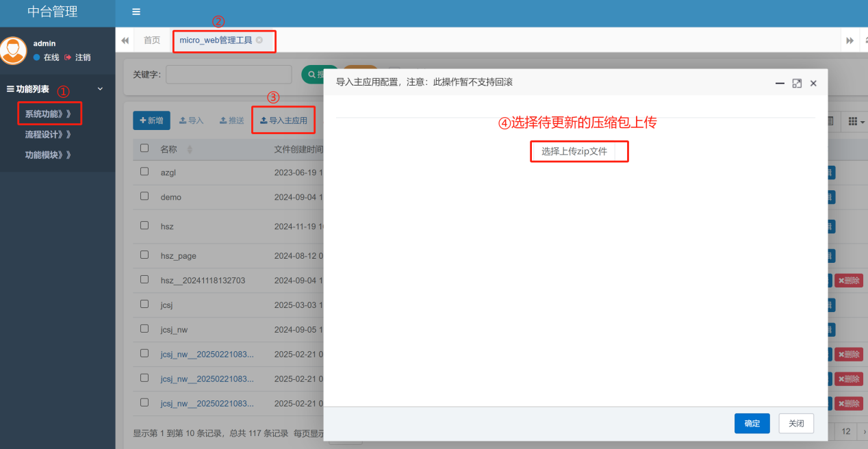Expand 功能模块 sidebar menu item
868x449 pixels.
point(48,155)
